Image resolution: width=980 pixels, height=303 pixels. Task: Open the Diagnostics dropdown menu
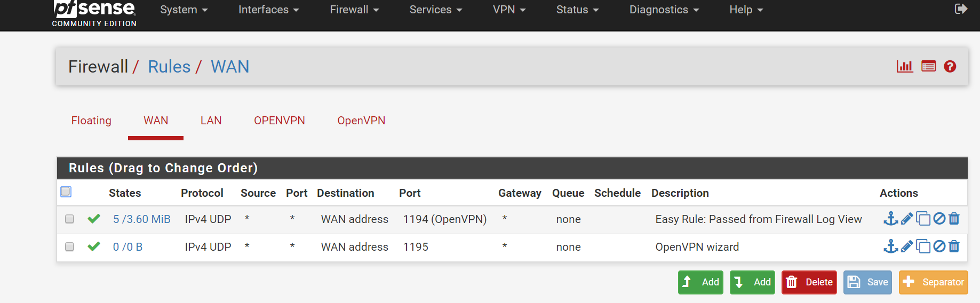pyautogui.click(x=664, y=10)
